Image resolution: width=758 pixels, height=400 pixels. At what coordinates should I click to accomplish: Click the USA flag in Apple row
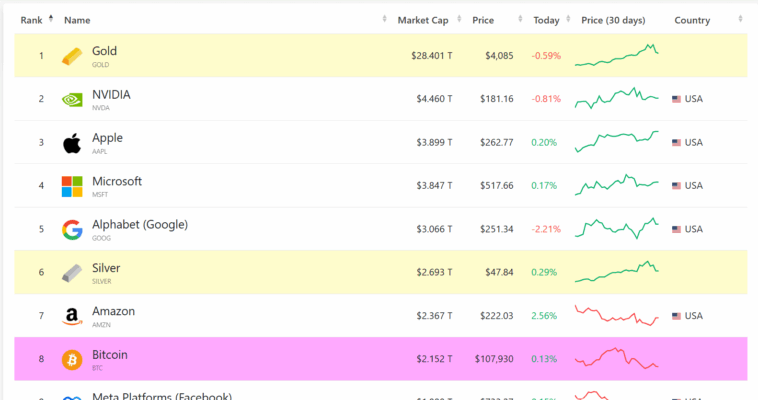[676, 143]
